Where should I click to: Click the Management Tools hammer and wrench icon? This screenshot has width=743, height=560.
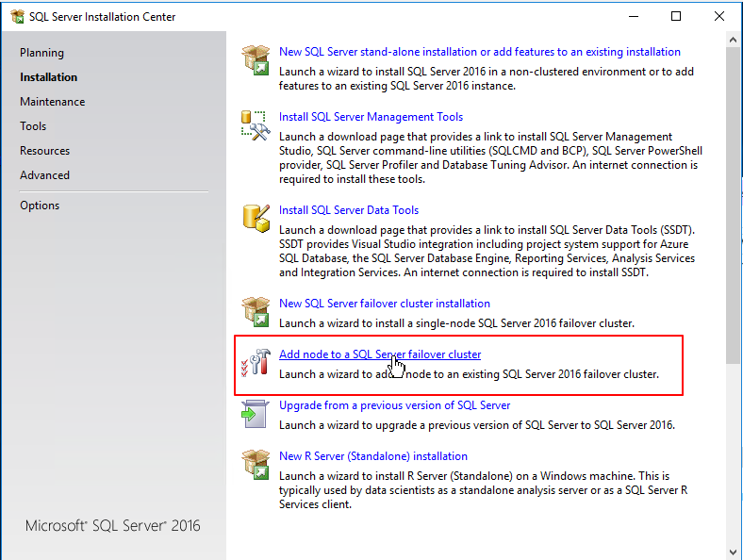(x=256, y=125)
